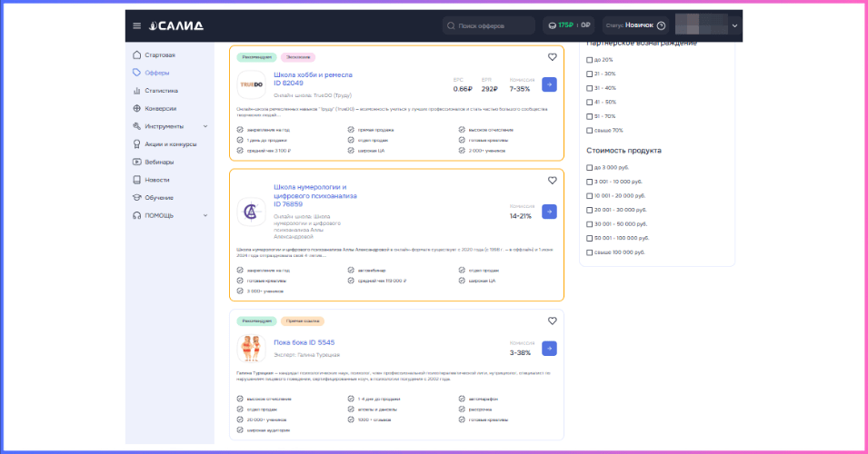Check the свыше 100 000 руб. filter

tap(589, 252)
